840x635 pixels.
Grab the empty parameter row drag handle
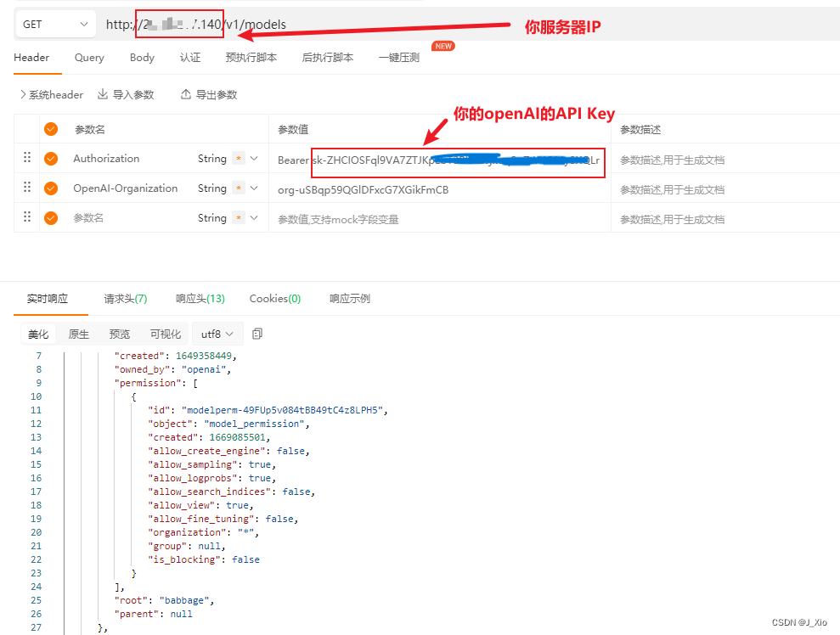pyautogui.click(x=27, y=216)
